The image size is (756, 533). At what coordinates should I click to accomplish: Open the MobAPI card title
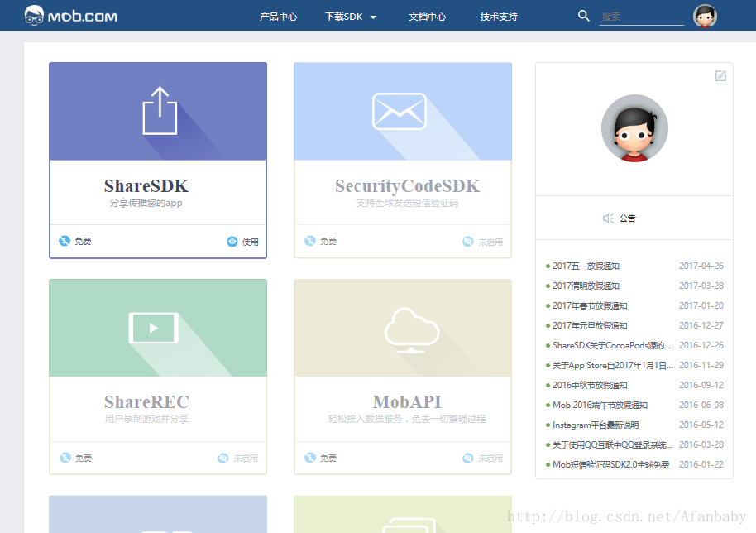[x=407, y=401]
